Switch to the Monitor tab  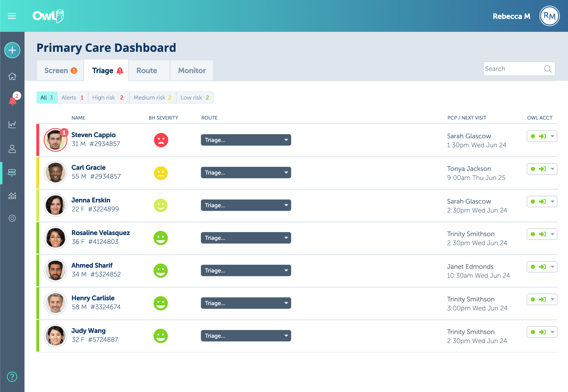point(192,71)
